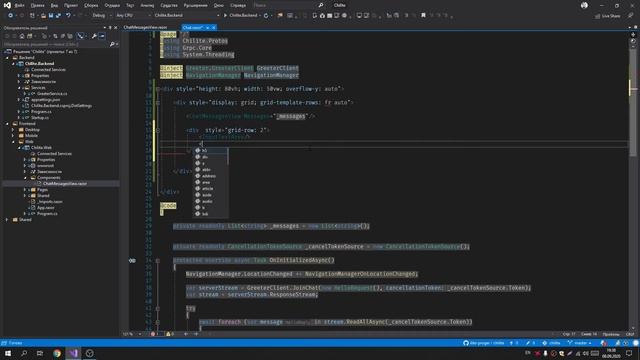Click the warning count icon below editor
The width and height of the screenshot is (640, 360).
pyautogui.click(x=168, y=334)
